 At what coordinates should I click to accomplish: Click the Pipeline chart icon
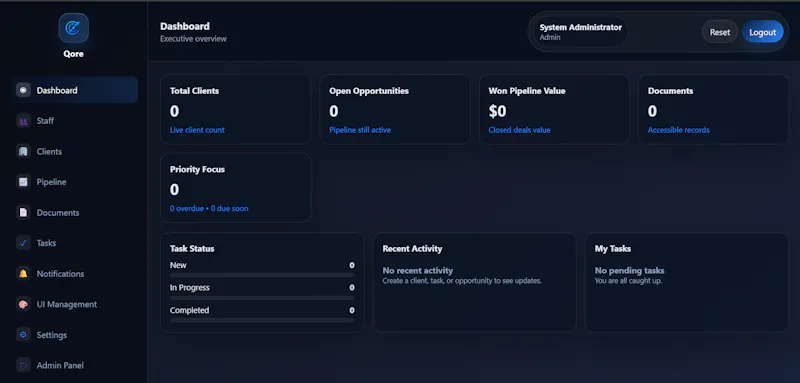[23, 182]
